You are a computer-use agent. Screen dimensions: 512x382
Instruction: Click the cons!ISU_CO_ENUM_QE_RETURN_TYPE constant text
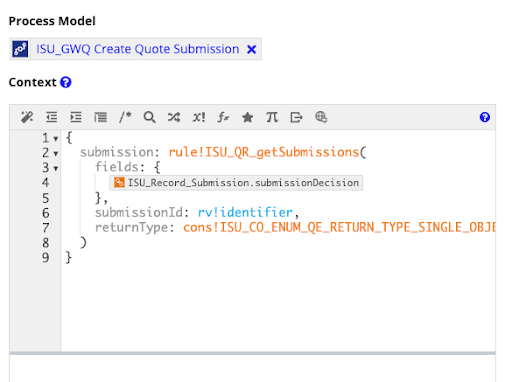[x=339, y=227]
